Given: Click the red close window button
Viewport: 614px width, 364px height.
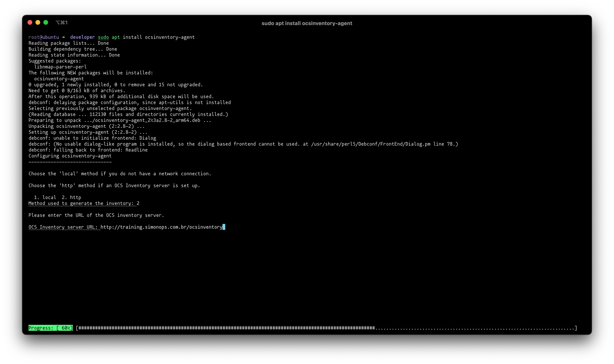Looking at the screenshot, I should [30, 23].
